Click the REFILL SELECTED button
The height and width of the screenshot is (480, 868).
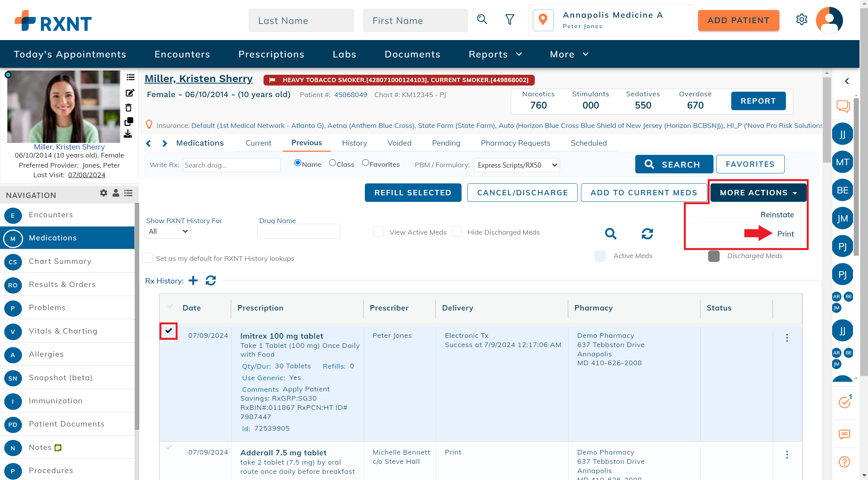413,192
